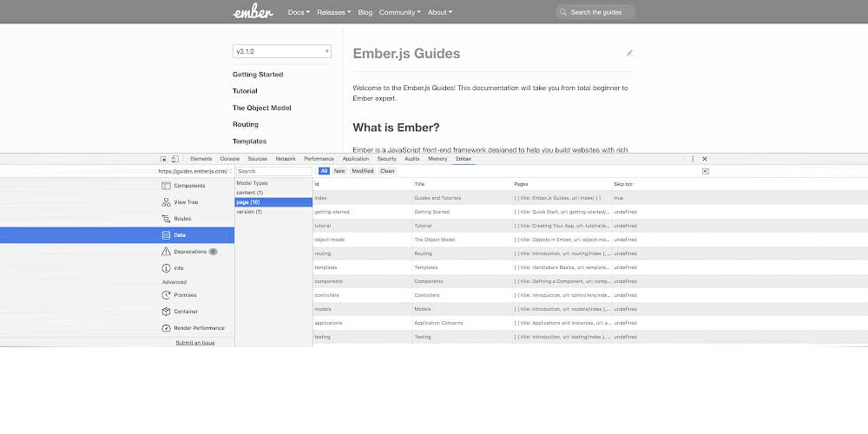Click the Info circle icon in the sidebar

coord(166,268)
